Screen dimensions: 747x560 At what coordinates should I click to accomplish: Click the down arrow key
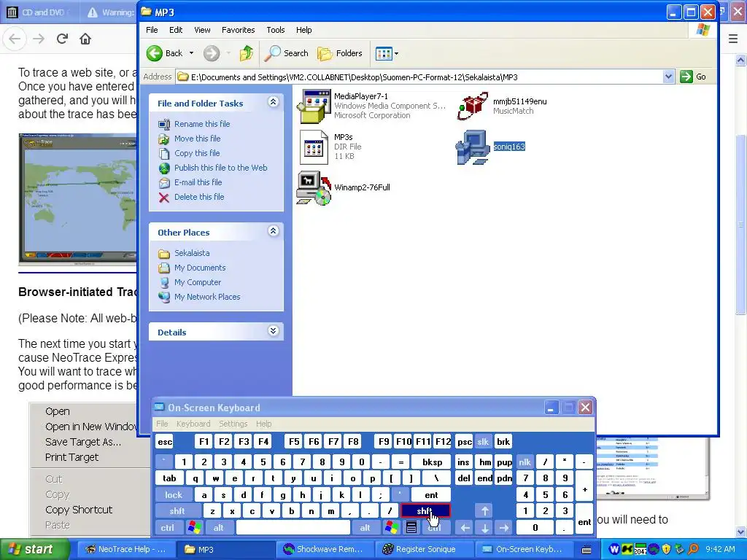pyautogui.click(x=484, y=528)
